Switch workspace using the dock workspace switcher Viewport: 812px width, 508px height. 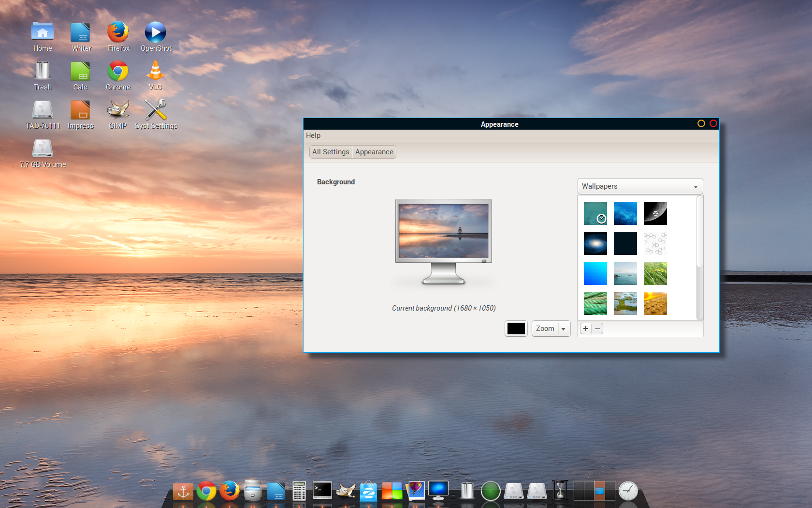tap(594, 491)
